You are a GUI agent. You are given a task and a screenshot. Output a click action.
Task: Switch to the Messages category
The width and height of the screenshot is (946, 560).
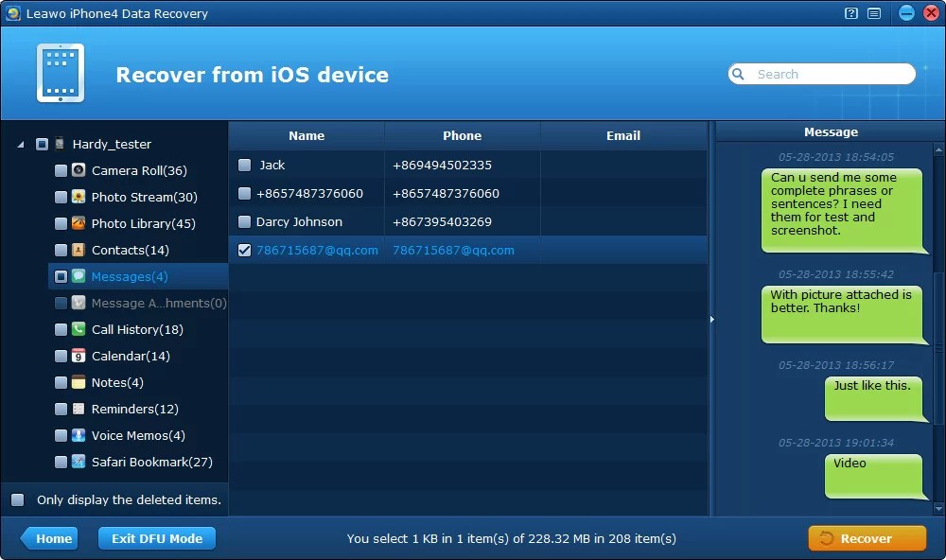point(132,276)
